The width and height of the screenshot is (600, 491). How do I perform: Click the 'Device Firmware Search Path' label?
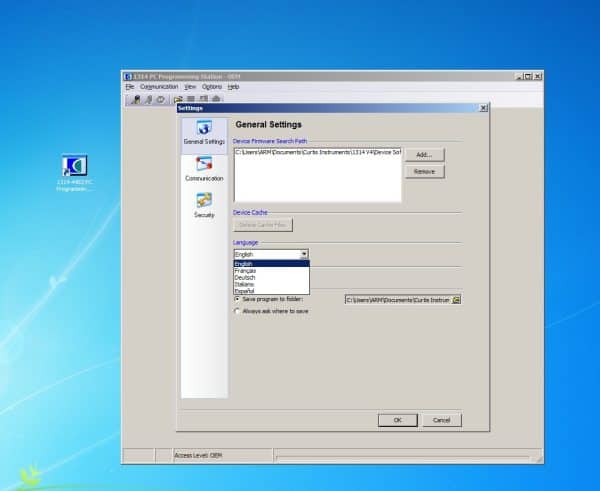click(270, 141)
